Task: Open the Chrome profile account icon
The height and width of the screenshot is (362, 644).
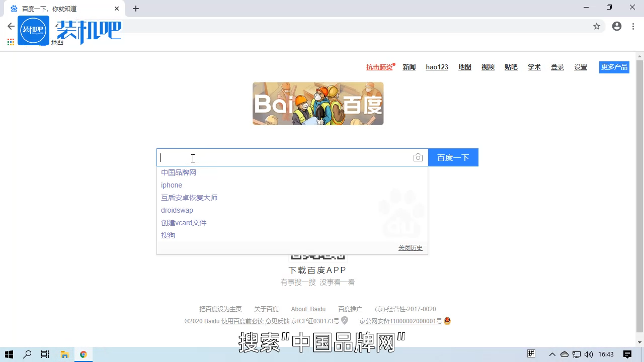Action: coord(617,26)
